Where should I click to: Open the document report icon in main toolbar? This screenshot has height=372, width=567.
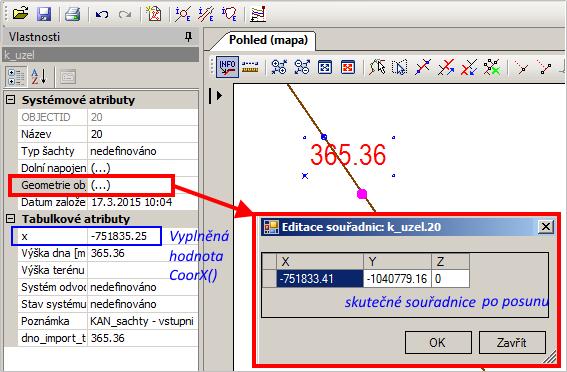(154, 14)
